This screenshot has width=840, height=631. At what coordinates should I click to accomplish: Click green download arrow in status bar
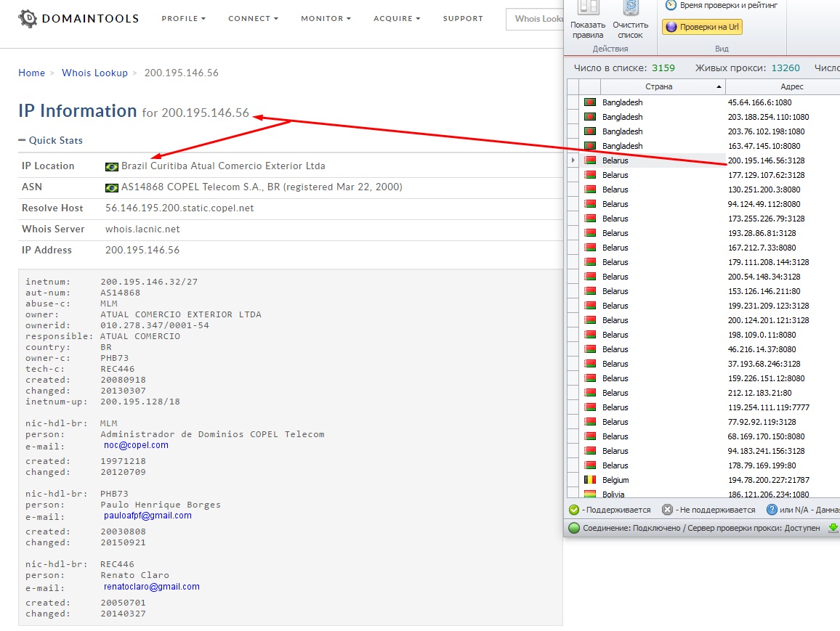tap(833, 528)
